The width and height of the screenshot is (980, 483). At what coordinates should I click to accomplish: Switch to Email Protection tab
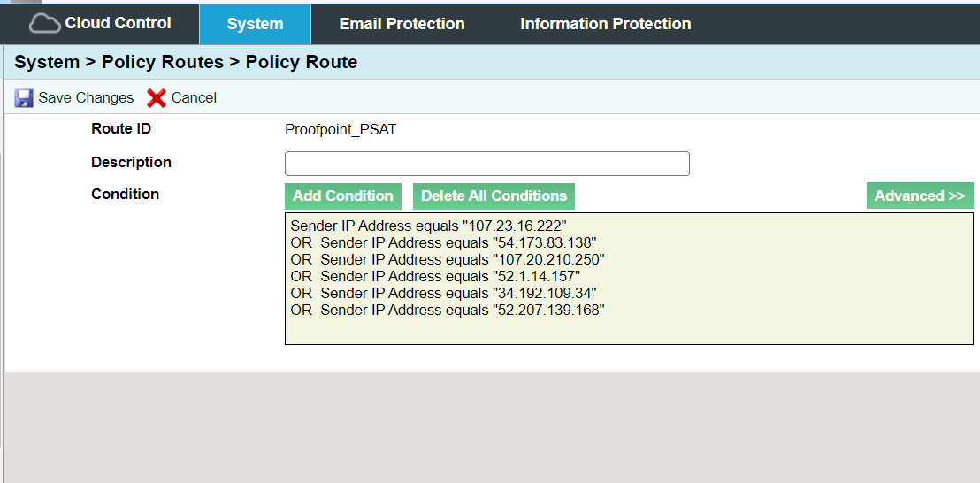[x=402, y=24]
